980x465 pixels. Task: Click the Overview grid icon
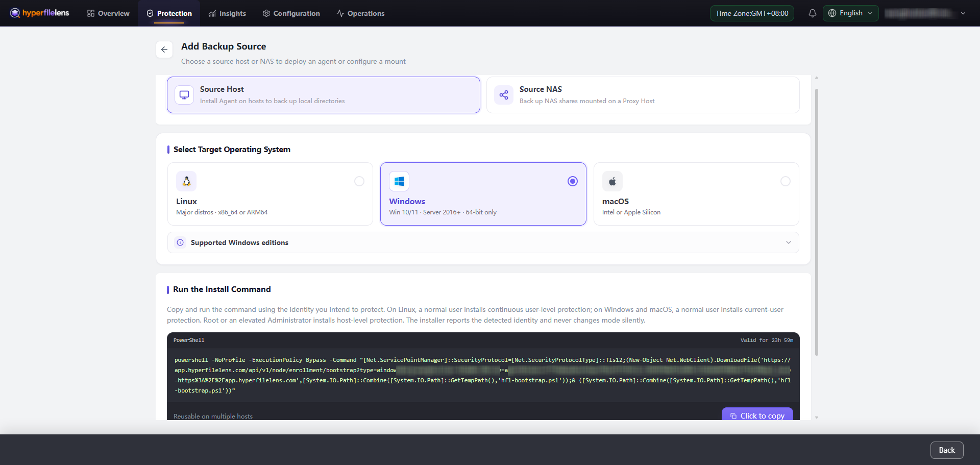(x=91, y=13)
